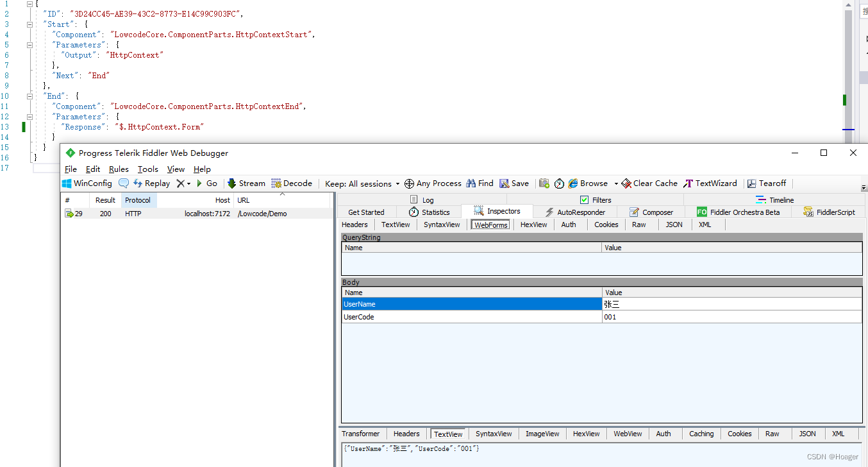Click /Lowcode/Demo URL in session list
Image resolution: width=868 pixels, height=467 pixels.
coord(262,214)
